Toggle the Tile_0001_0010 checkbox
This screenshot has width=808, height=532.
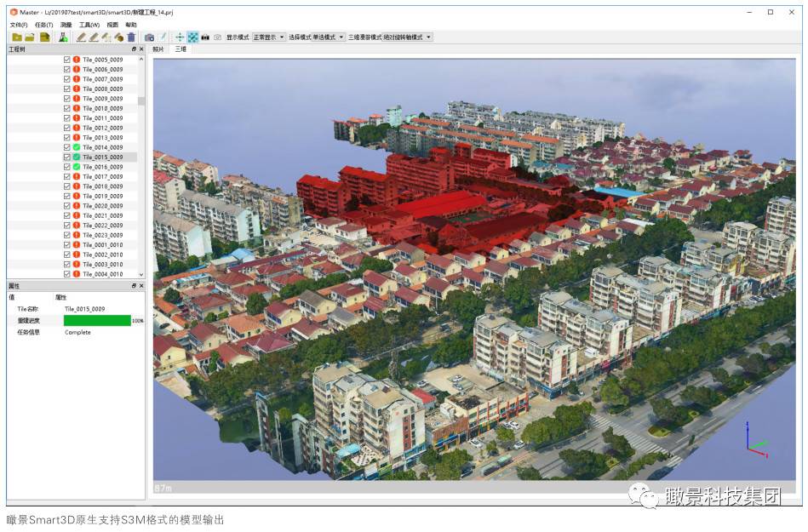[67, 244]
